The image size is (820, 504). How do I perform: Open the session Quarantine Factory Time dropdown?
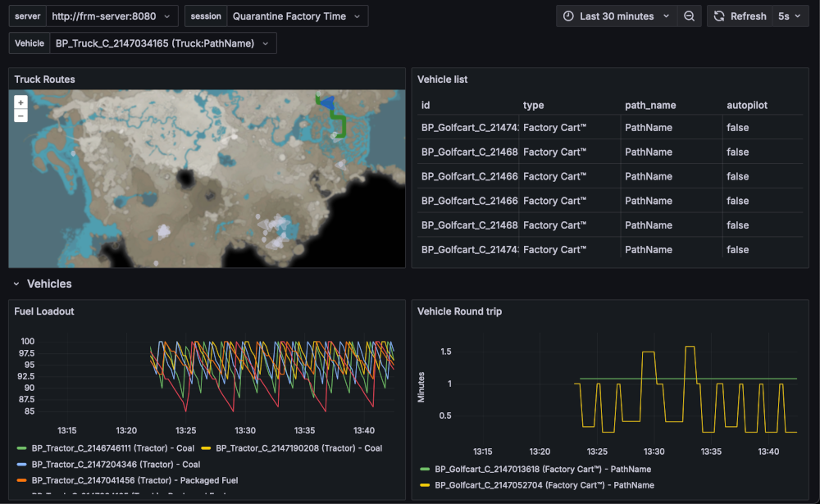(x=297, y=16)
